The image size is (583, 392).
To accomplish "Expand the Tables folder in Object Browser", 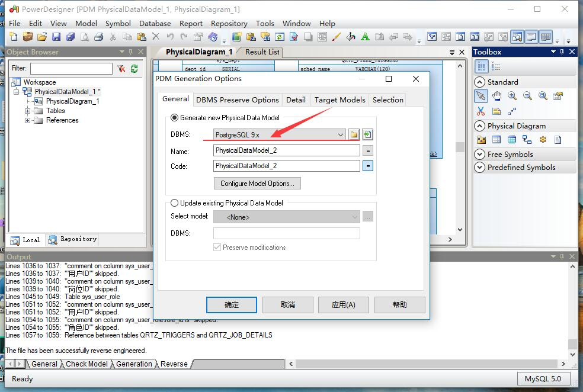I will tap(27, 111).
